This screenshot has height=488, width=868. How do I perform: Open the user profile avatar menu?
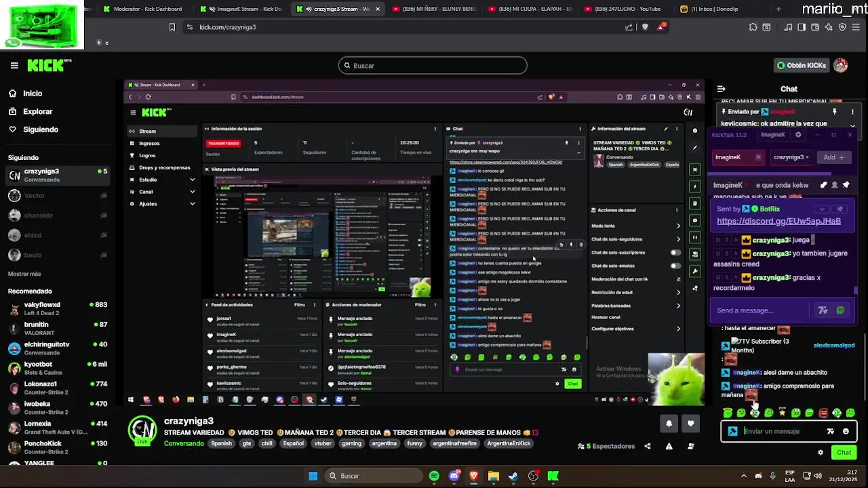pyautogui.click(x=841, y=66)
